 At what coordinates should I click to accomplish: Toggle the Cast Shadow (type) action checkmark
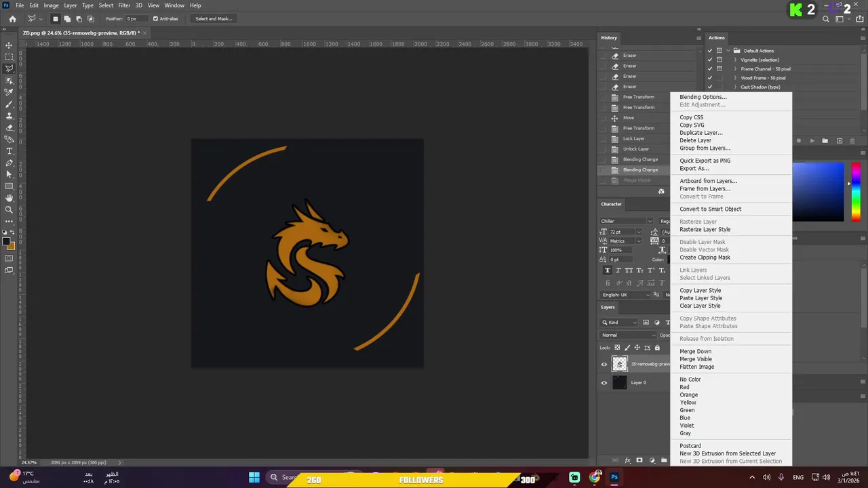pos(710,87)
